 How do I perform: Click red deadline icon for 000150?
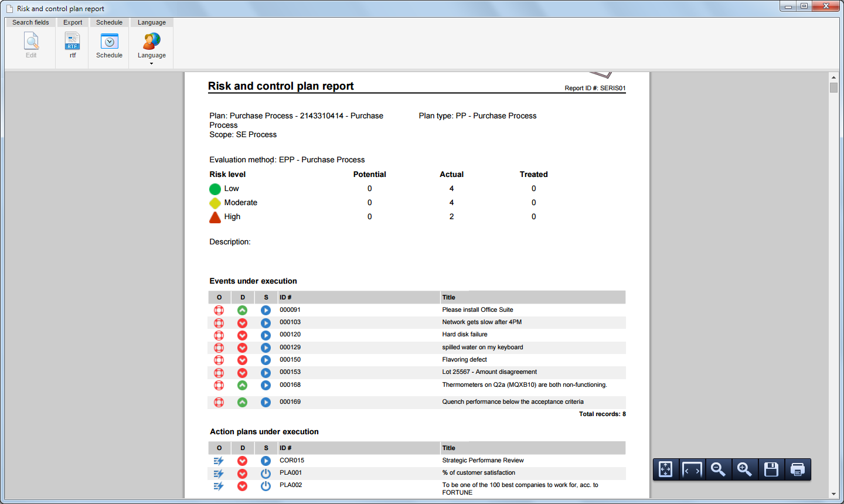click(x=243, y=360)
